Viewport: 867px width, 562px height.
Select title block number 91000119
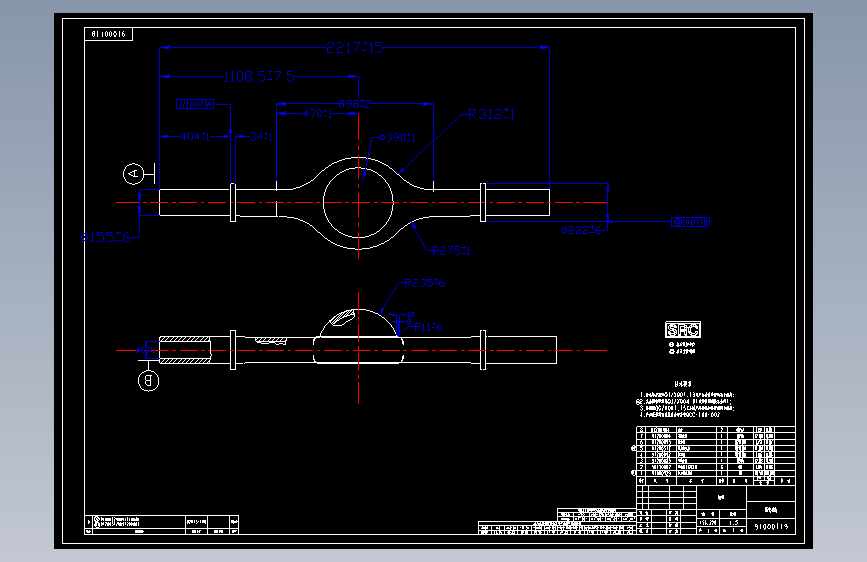coord(771,527)
